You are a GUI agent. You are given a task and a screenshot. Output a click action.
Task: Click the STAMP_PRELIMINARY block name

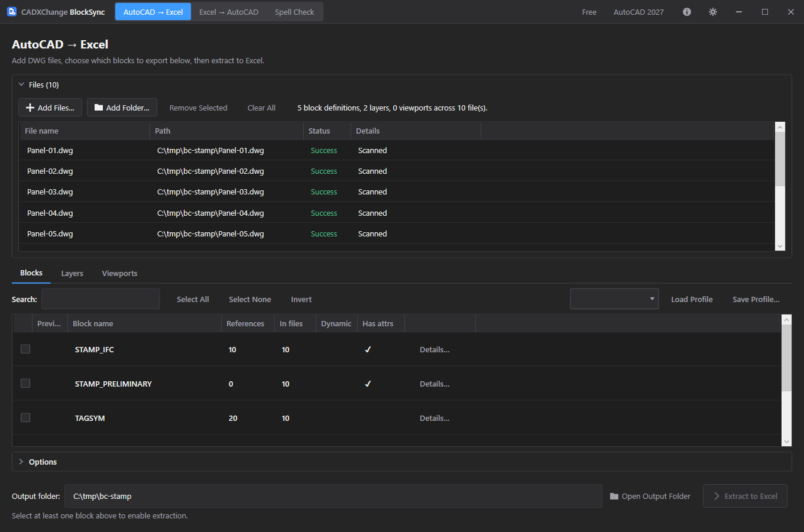coord(114,384)
